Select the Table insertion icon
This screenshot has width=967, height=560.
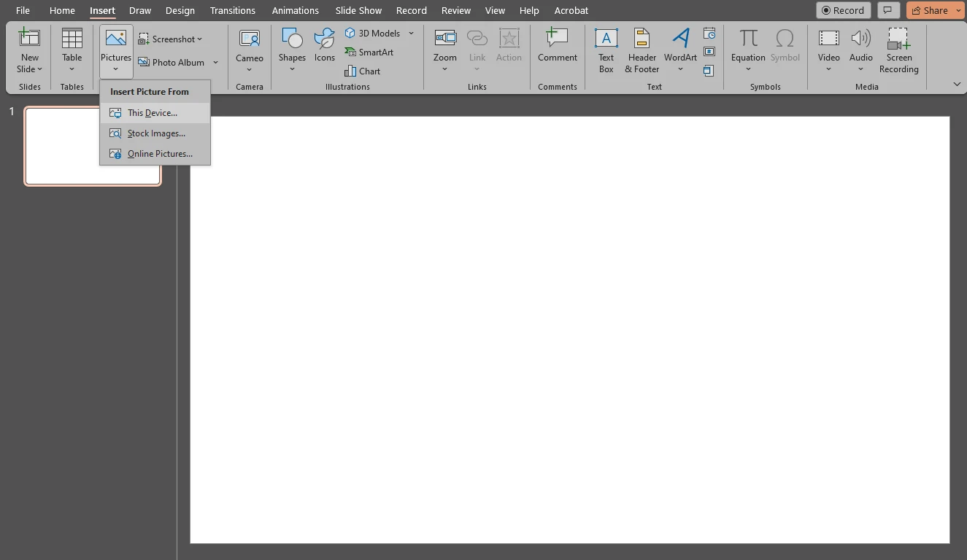pyautogui.click(x=71, y=50)
